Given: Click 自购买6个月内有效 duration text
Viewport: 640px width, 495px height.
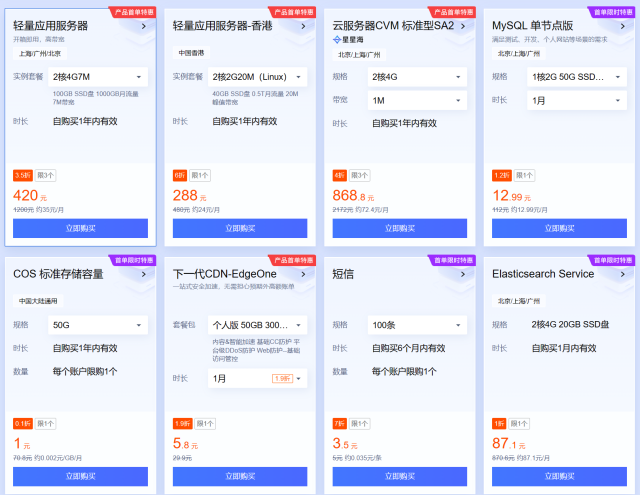Looking at the screenshot, I should pos(409,348).
